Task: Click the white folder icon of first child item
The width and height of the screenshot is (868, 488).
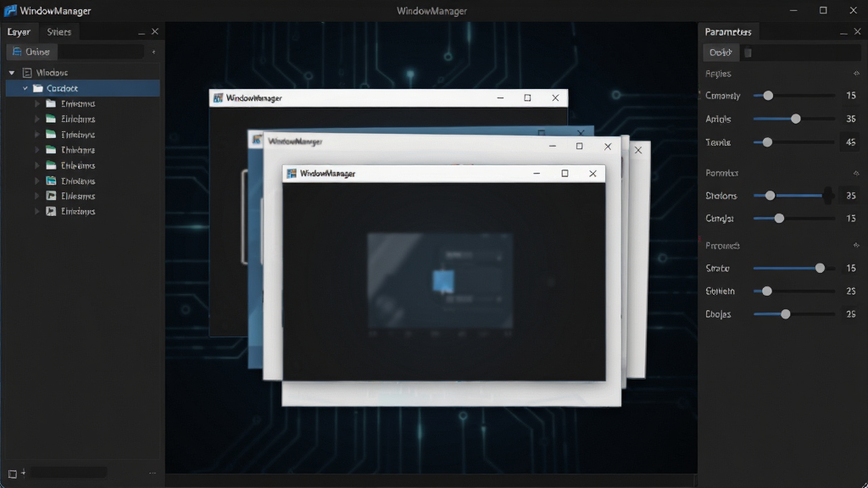Action: 51,103
